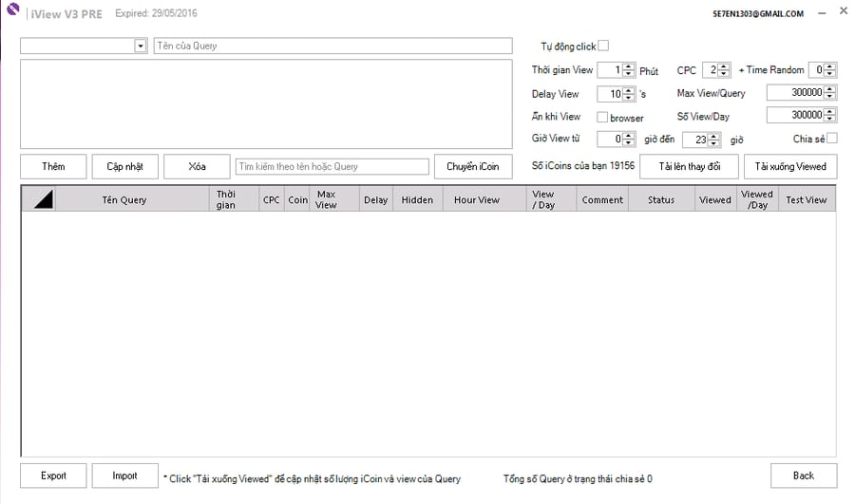The image size is (855, 504).
Task: Click the Import button
Action: (124, 476)
